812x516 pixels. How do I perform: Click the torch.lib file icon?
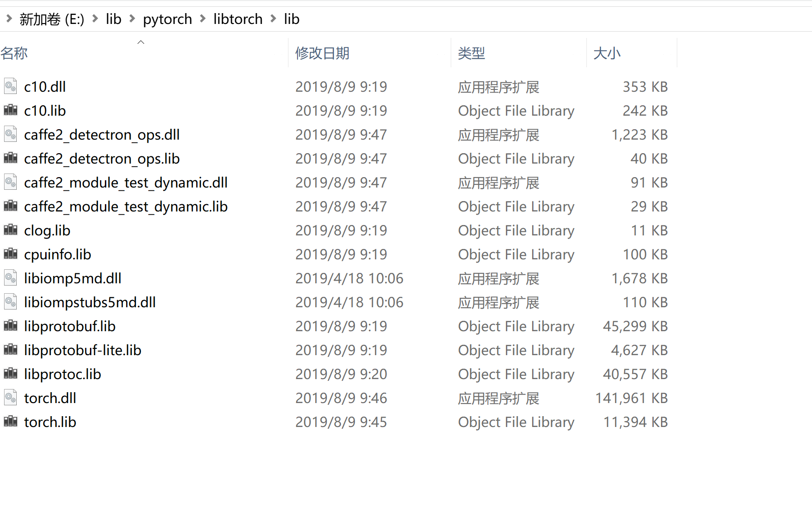[x=10, y=421]
